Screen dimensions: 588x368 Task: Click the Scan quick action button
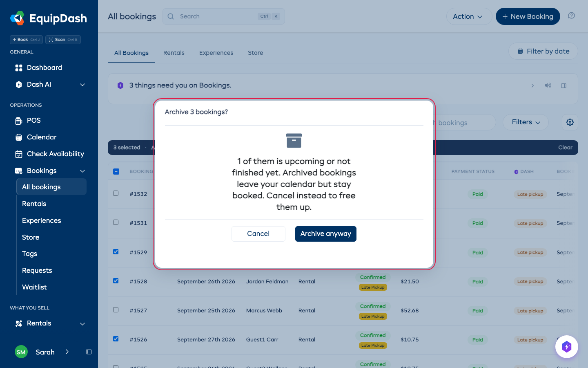click(63, 40)
